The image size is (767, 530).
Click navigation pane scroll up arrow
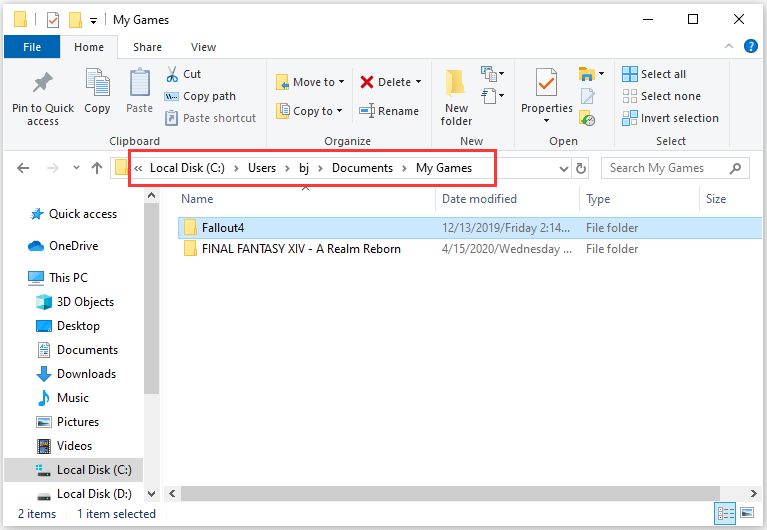(152, 196)
